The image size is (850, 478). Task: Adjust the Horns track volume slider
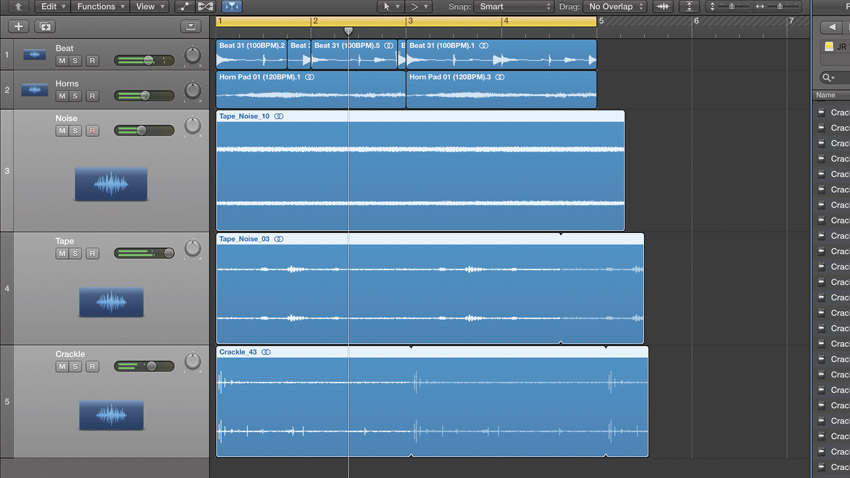[144, 96]
